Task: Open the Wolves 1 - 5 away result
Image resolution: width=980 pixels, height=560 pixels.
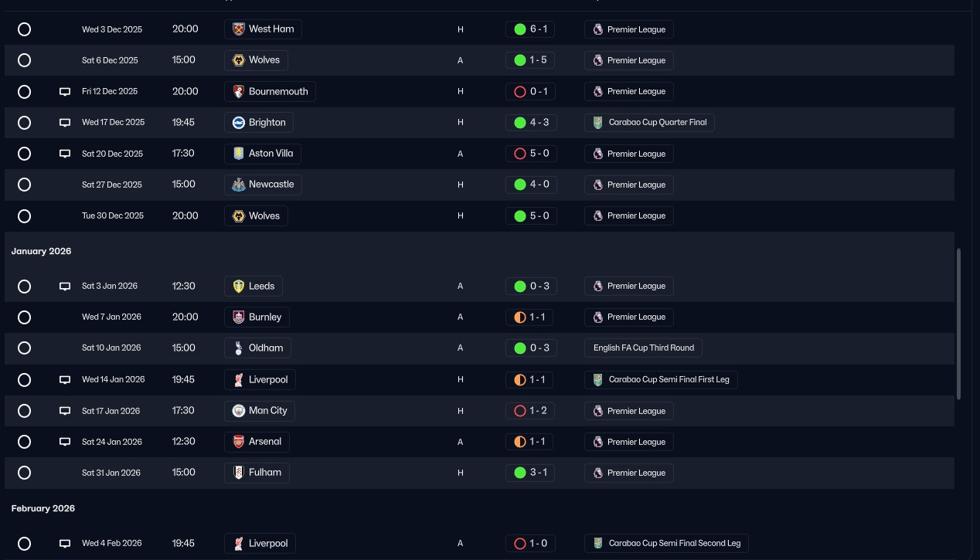Action: coord(530,60)
